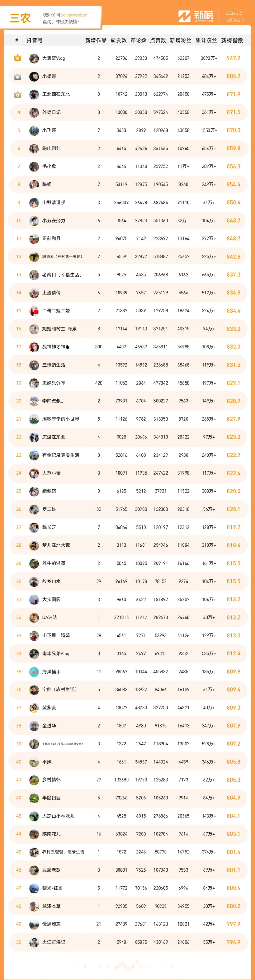
Task: Click the Newrank logo icon in header
Action: 184,16
